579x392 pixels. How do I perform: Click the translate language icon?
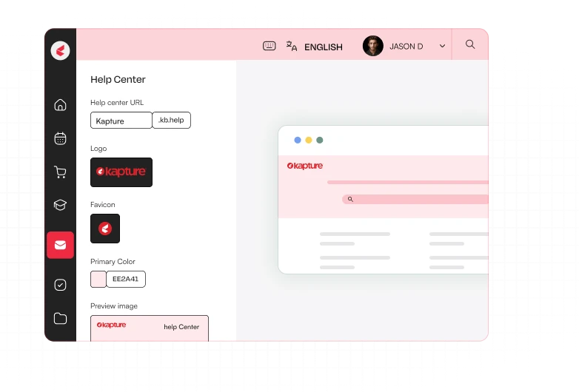pos(291,46)
